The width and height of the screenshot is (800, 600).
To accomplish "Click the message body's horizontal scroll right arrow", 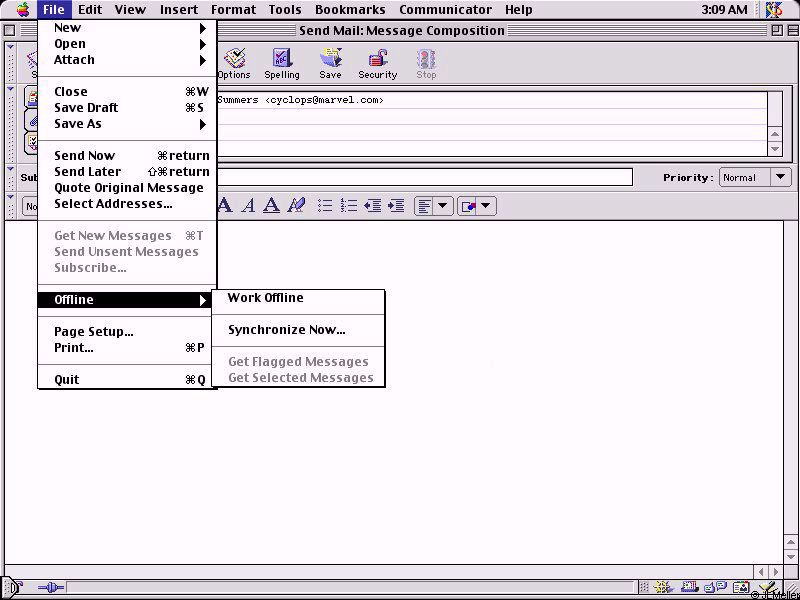I will click(776, 572).
